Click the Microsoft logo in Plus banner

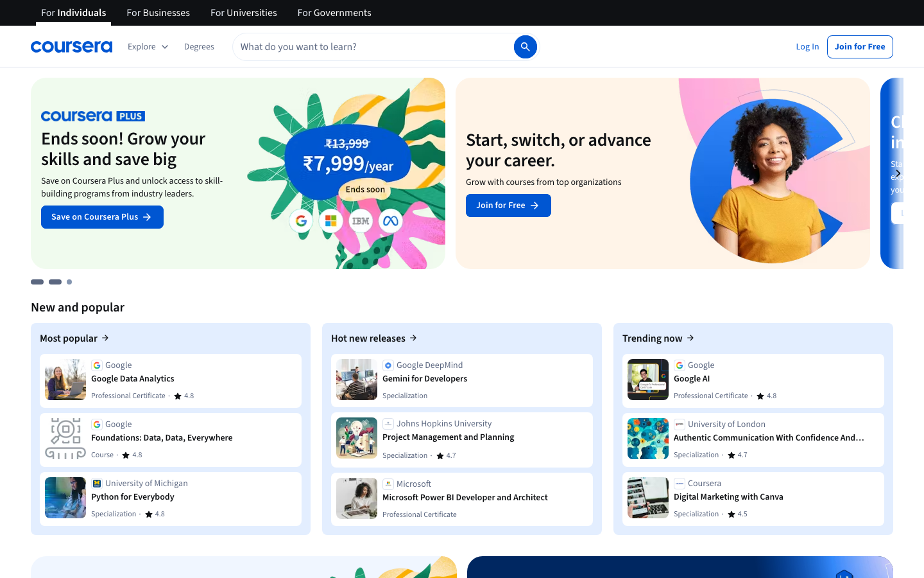point(331,221)
